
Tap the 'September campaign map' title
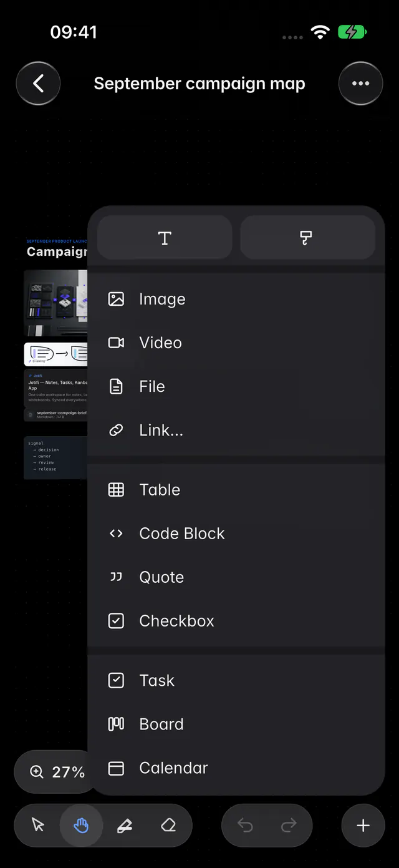[x=199, y=84]
